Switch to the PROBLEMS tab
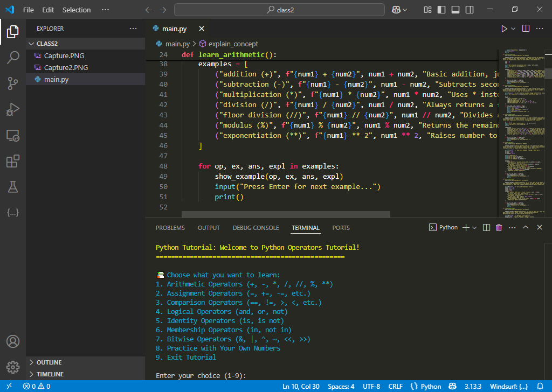This screenshot has height=392, width=552. pos(170,228)
